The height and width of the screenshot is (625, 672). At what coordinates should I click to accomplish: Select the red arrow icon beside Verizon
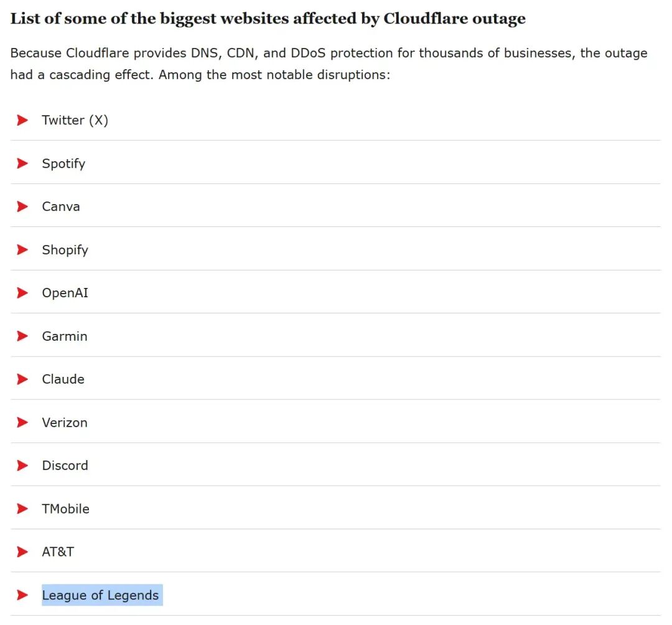(x=22, y=422)
